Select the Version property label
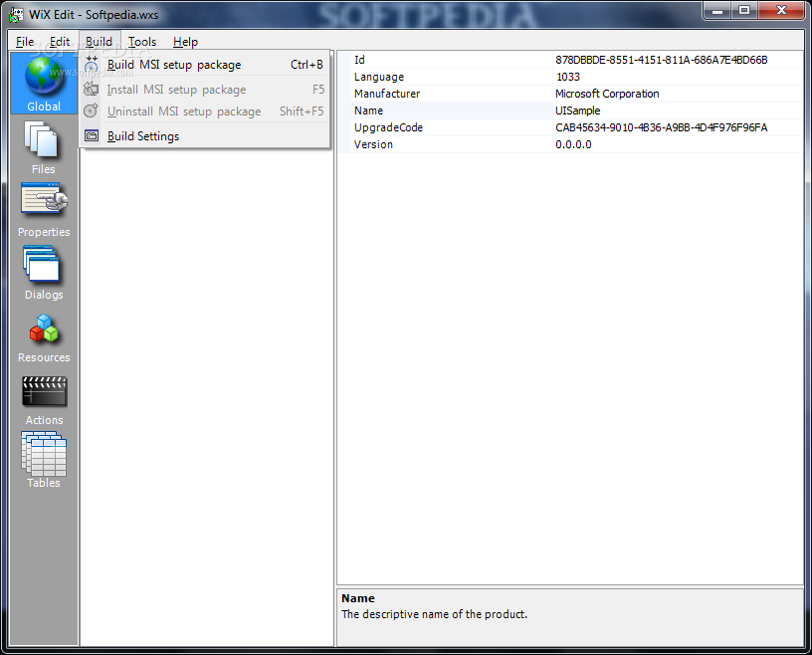 coord(373,144)
